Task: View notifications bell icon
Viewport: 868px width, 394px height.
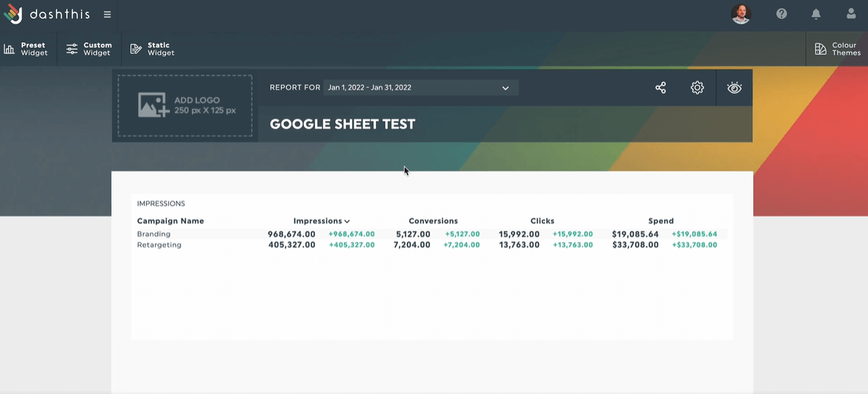Action: coord(816,14)
